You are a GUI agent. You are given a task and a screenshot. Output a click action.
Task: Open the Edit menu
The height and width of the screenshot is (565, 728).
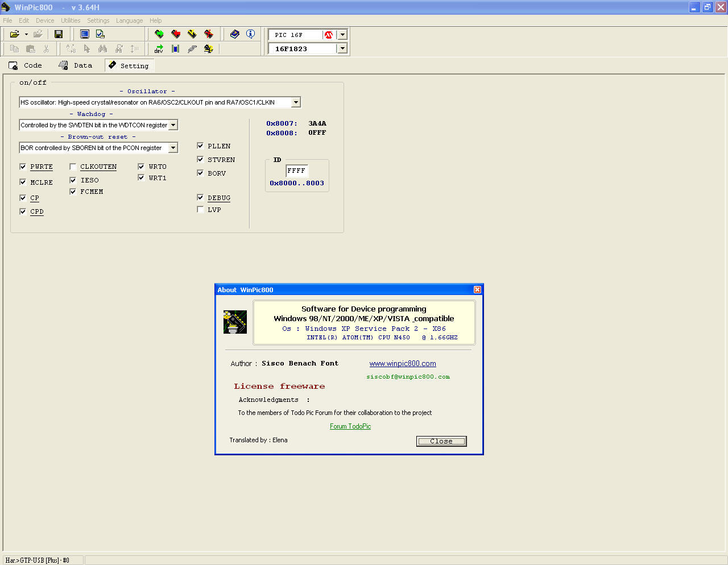pos(24,20)
